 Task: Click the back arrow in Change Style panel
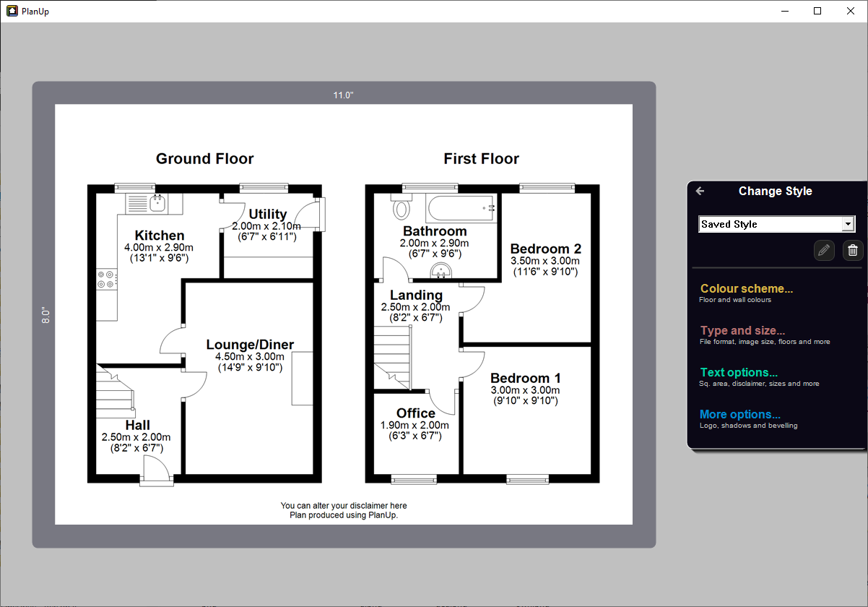pos(700,191)
